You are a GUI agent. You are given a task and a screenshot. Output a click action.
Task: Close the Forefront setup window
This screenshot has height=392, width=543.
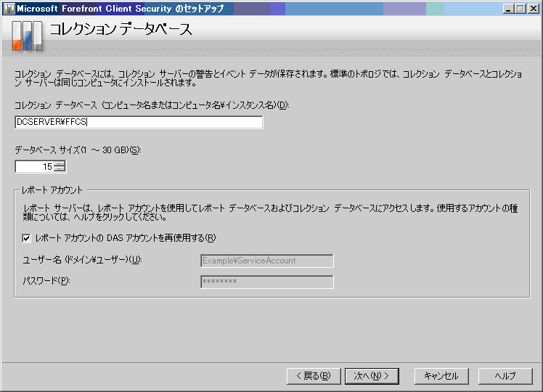[x=533, y=9]
